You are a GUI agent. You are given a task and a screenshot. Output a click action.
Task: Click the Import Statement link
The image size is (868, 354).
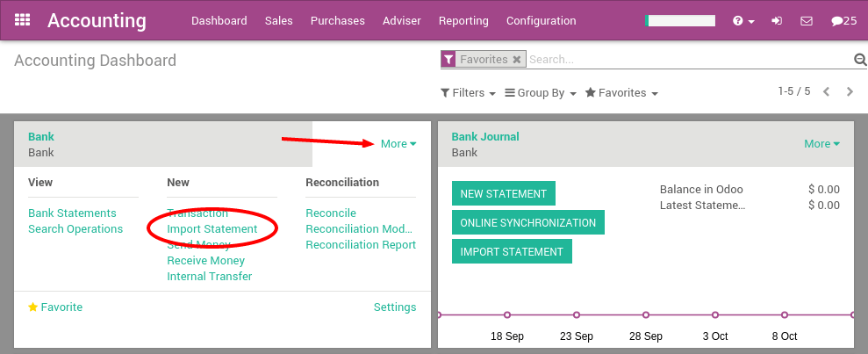[212, 229]
